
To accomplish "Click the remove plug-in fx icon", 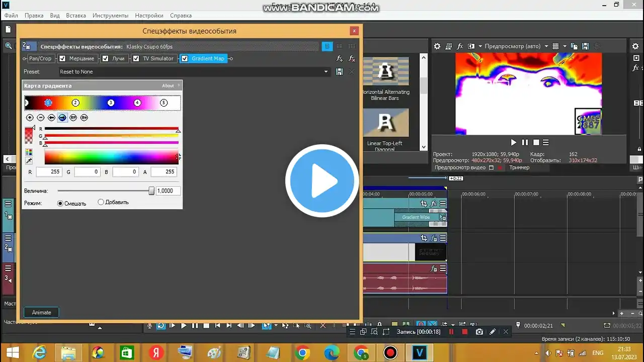I will (352, 59).
